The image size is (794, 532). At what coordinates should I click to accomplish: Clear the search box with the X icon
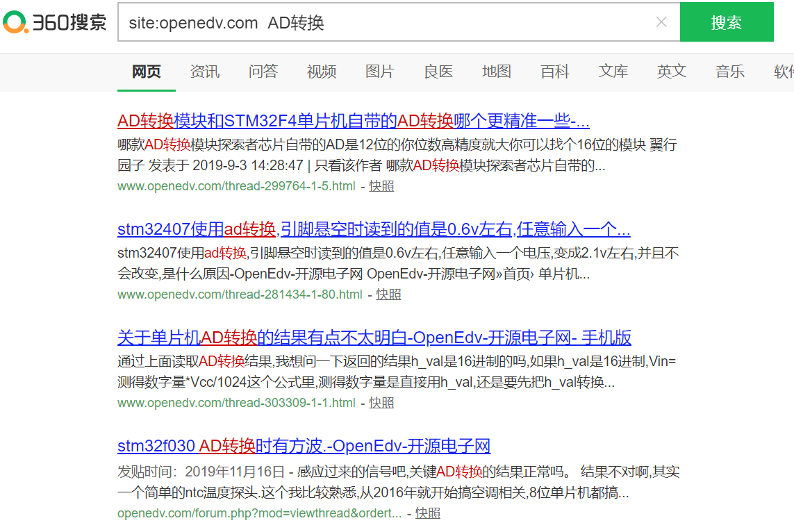661,22
